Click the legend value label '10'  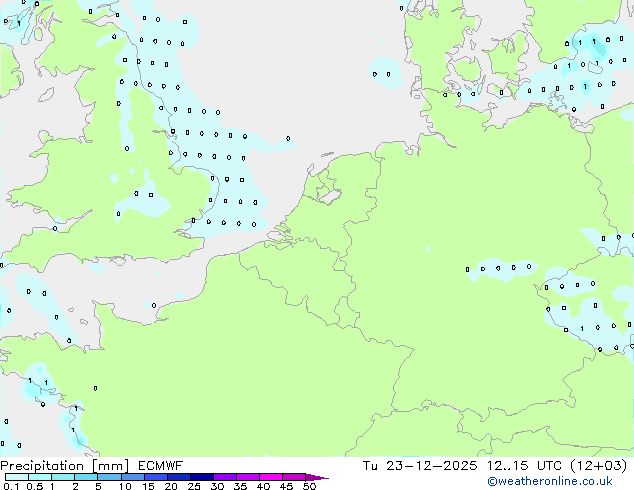[125, 486]
